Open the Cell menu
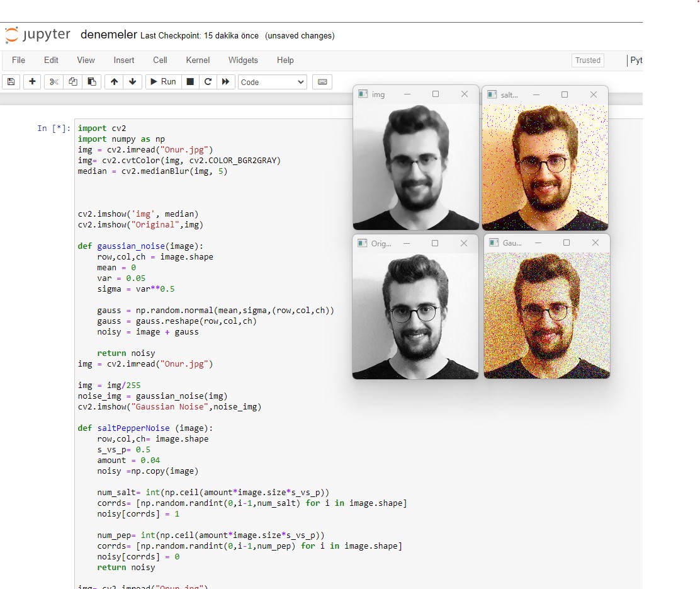700x589 pixels. 160,60
